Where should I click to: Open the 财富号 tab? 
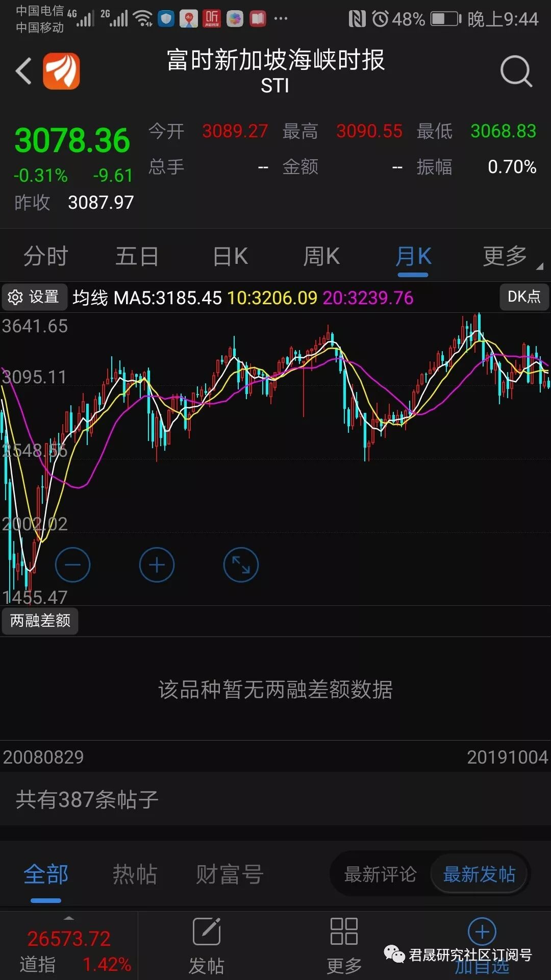point(230,874)
